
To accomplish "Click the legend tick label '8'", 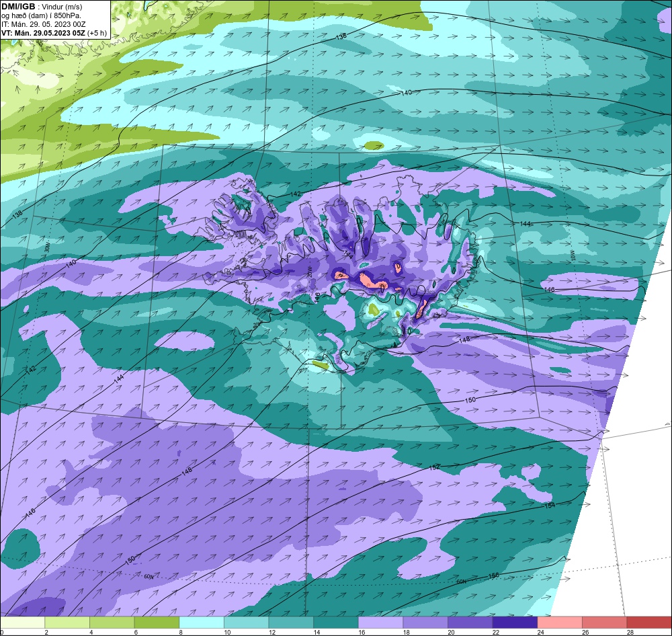I will 181,632.
